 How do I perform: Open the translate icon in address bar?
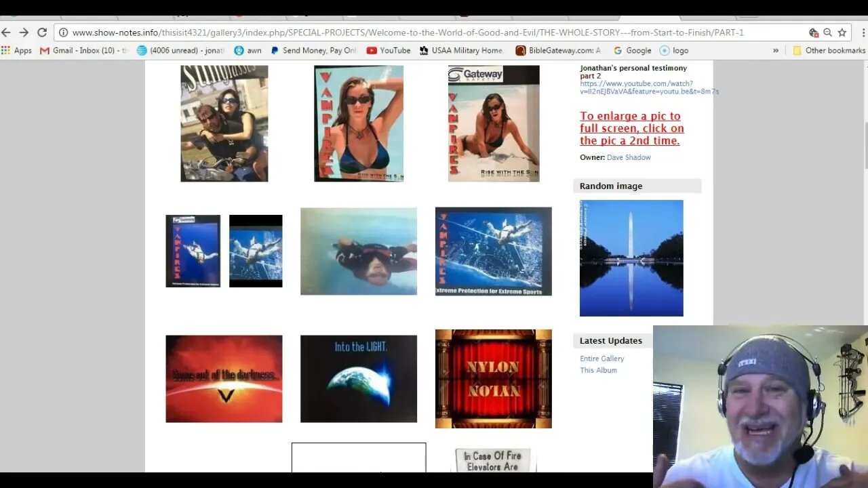(814, 33)
